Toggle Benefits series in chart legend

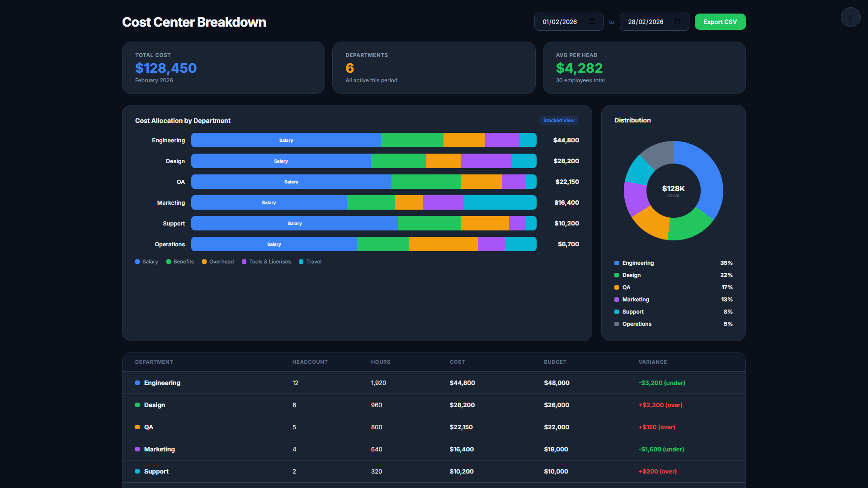tap(180, 262)
